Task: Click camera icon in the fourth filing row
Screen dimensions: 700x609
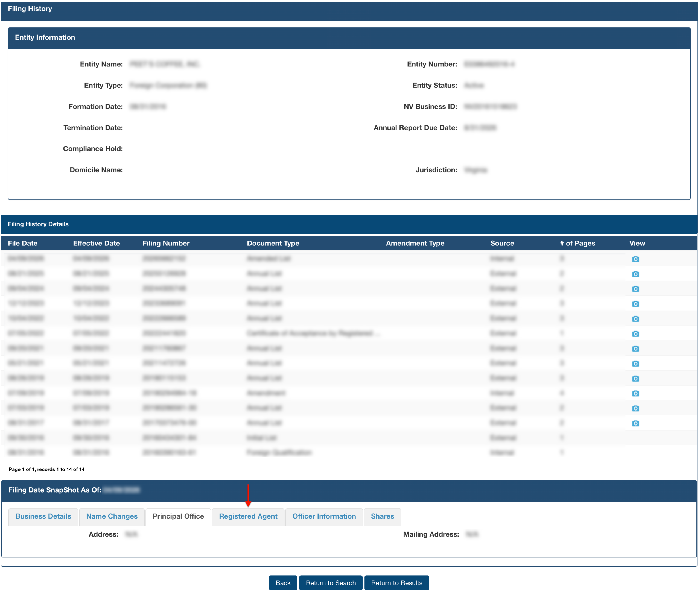Action: 635,304
